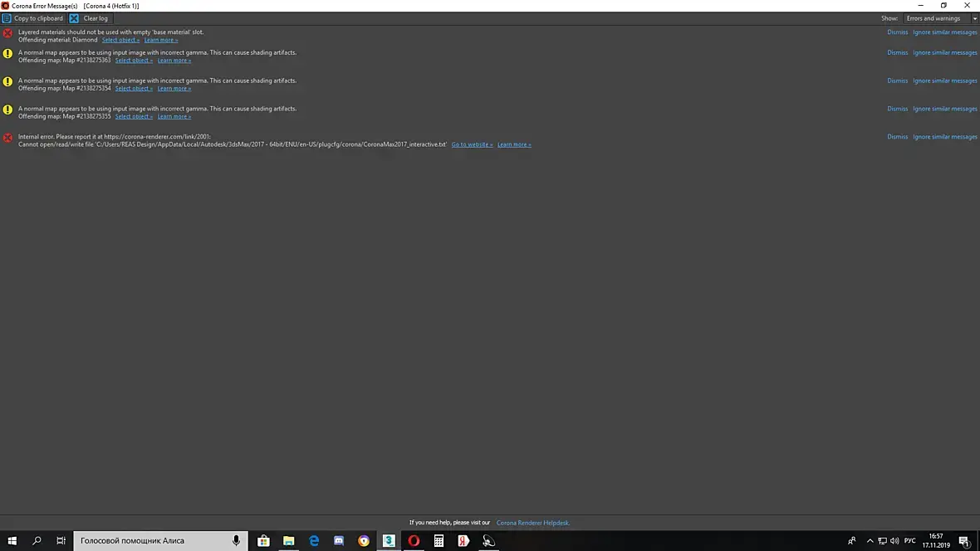Click the Clear log button
980x551 pixels.
(90, 18)
